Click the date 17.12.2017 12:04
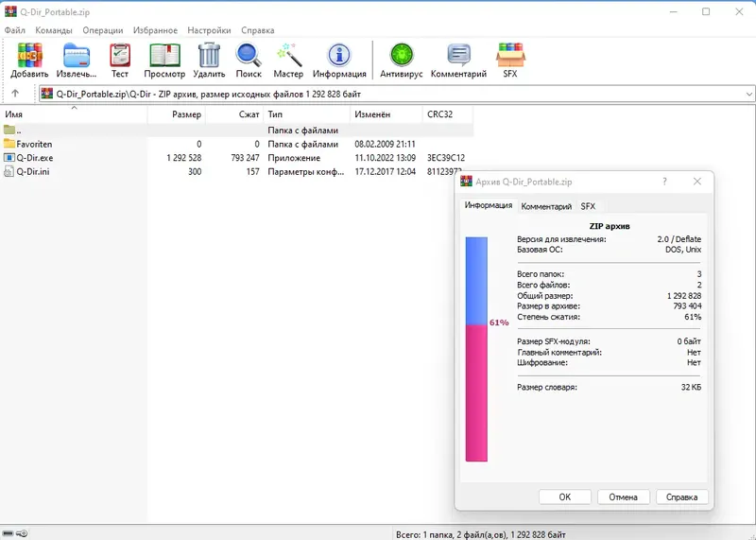Image resolution: width=756 pixels, height=540 pixels. 386,171
